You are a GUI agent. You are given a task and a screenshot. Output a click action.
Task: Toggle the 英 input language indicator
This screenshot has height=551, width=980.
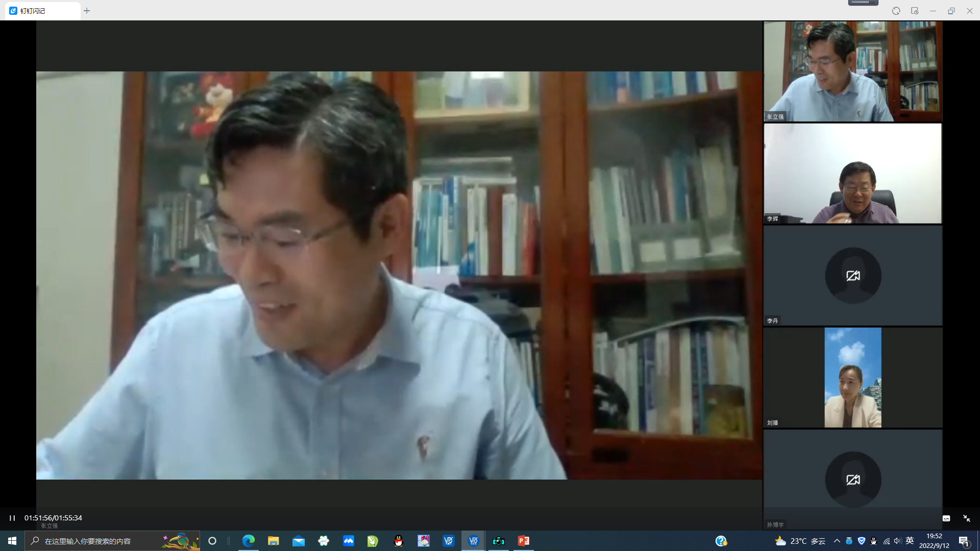click(x=910, y=541)
